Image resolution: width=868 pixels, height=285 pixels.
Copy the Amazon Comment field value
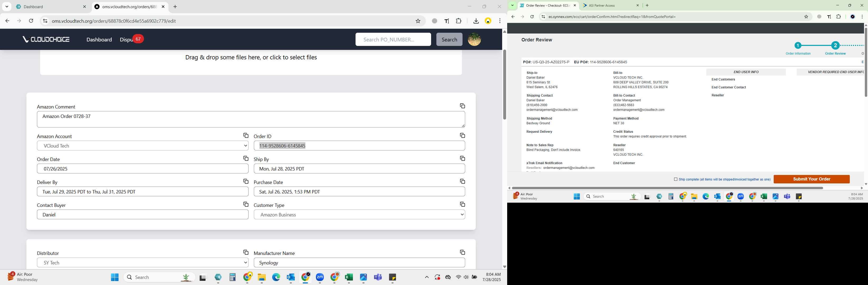pyautogui.click(x=462, y=106)
